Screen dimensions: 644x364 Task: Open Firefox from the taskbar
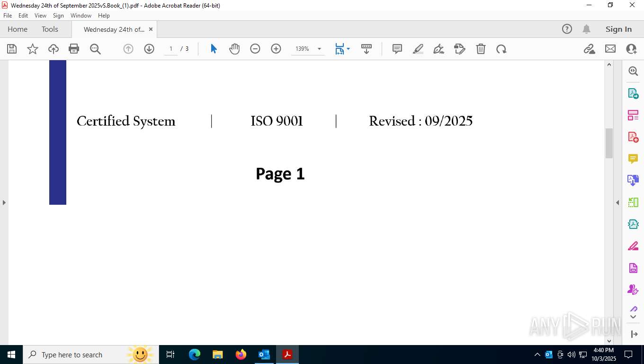(241, 355)
